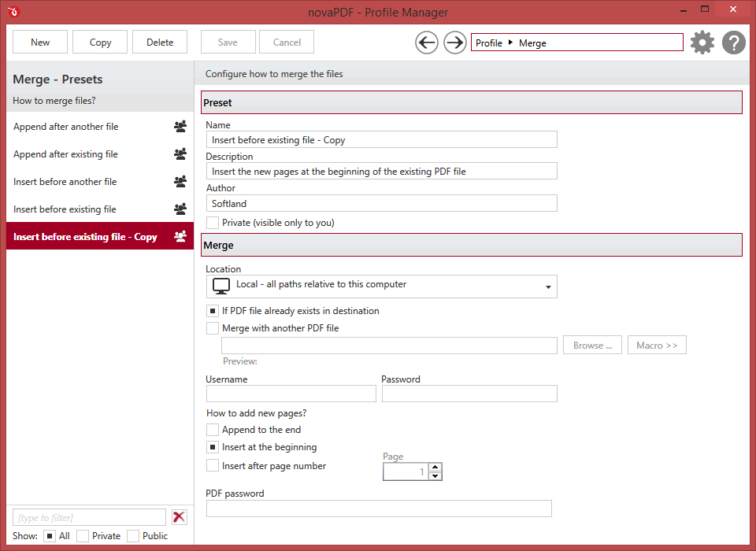Image resolution: width=756 pixels, height=551 pixels.
Task: Open help with the question mark icon
Action: click(734, 43)
